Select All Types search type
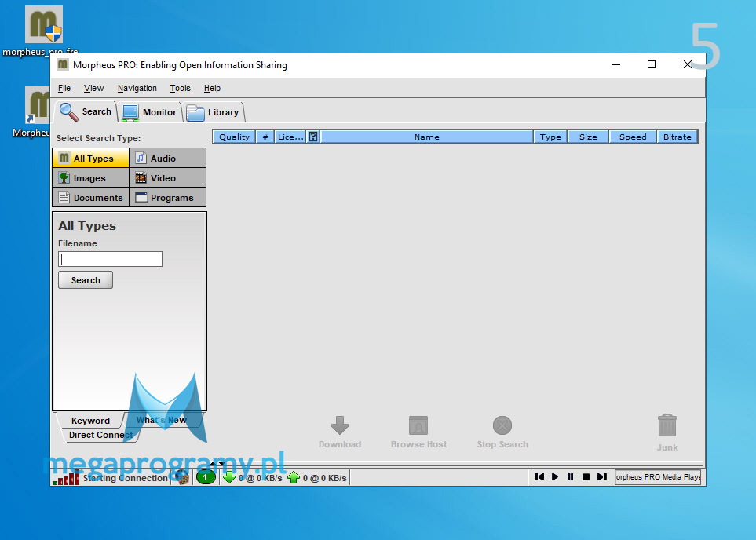This screenshot has height=540, width=756. [x=90, y=158]
